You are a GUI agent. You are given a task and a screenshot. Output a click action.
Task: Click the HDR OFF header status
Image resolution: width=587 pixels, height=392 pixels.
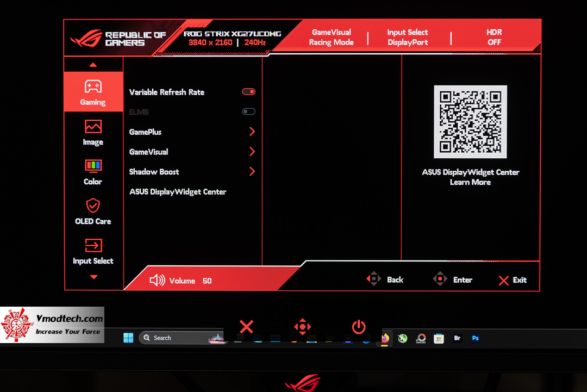click(x=494, y=37)
